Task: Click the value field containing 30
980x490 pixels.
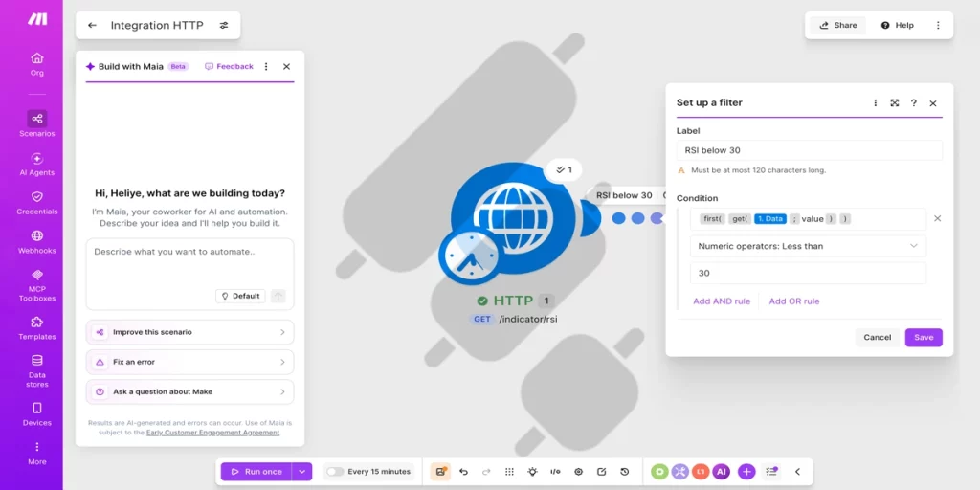Action: point(808,273)
